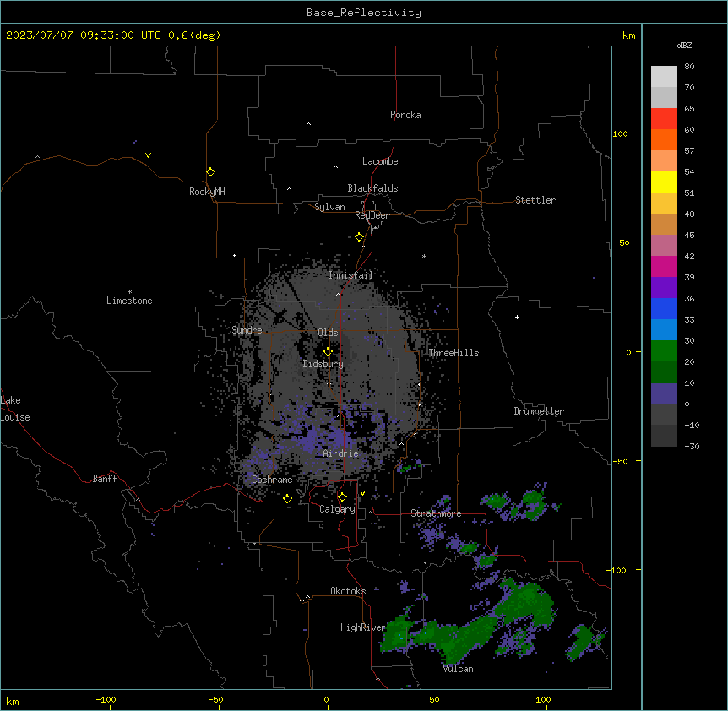Click the magenta 42 dBZ legend swatch
The height and width of the screenshot is (711, 728).
click(664, 266)
